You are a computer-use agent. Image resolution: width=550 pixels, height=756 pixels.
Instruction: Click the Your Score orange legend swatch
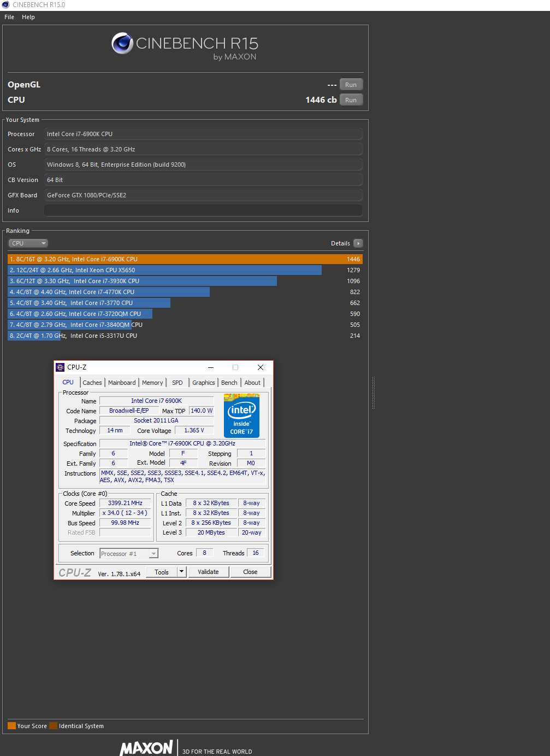click(x=11, y=726)
